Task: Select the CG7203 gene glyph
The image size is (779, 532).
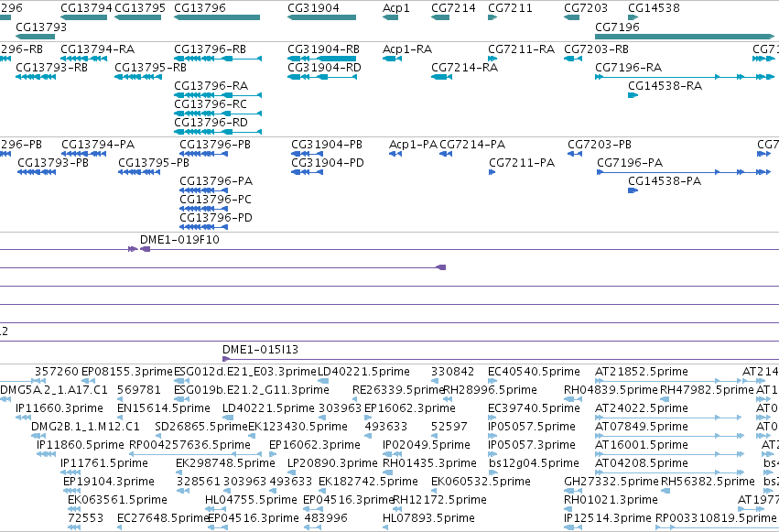Action: [x=571, y=17]
